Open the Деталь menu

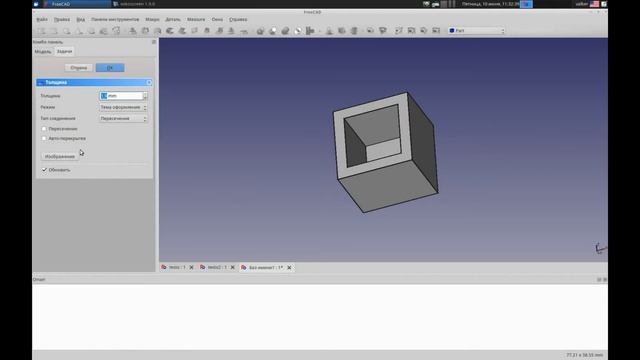(173, 20)
